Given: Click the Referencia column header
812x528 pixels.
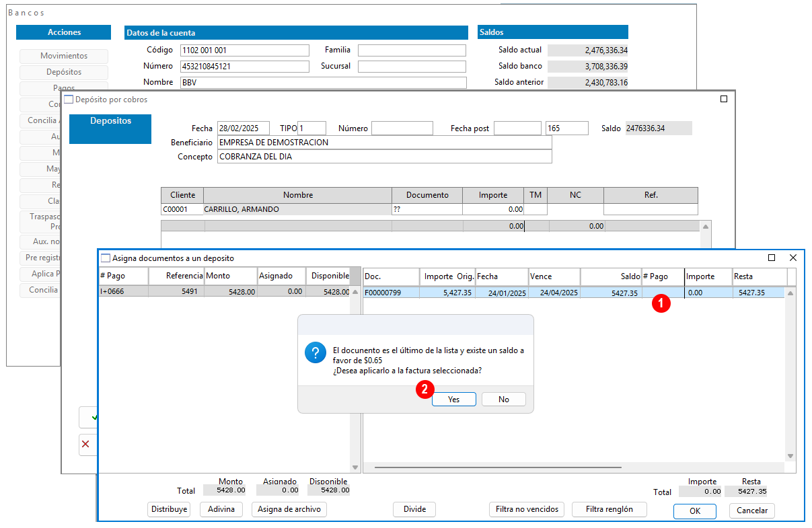Looking at the screenshot, I should click(x=176, y=276).
